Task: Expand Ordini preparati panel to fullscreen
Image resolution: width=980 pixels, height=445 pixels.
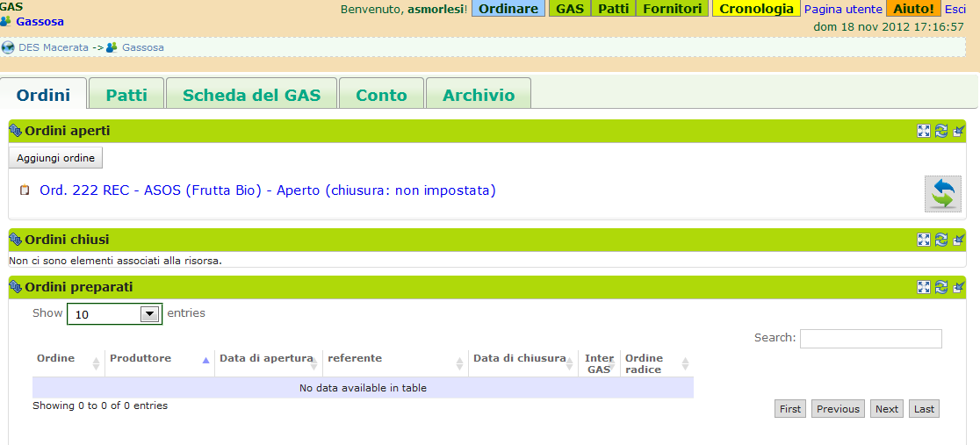Action: point(924,287)
